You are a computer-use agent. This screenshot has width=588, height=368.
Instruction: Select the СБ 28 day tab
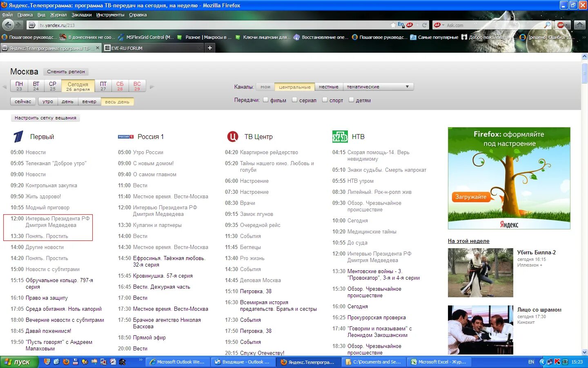tap(120, 86)
